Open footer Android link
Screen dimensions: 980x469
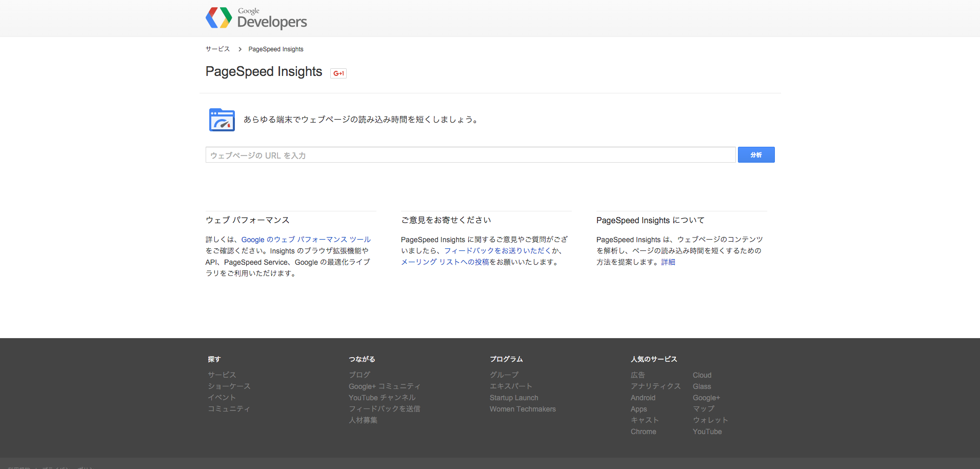643,398
